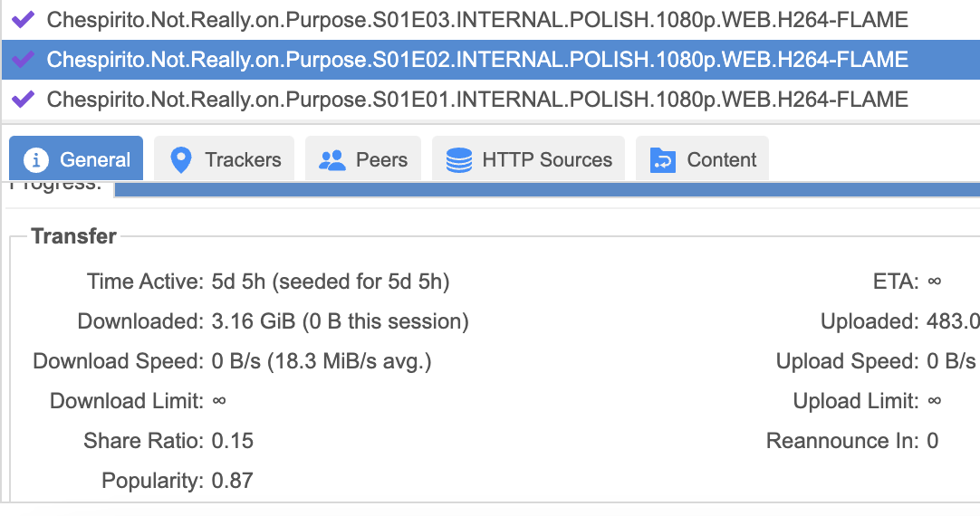This screenshot has height=516, width=980.
Task: Click the checkmark icon beside S01E02 torrent
Action: [x=24, y=60]
